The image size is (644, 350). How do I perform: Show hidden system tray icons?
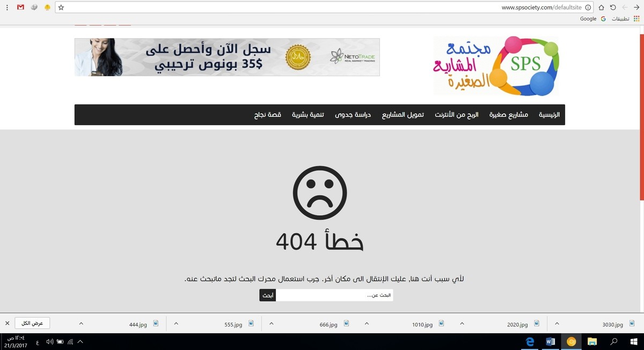[x=80, y=341]
